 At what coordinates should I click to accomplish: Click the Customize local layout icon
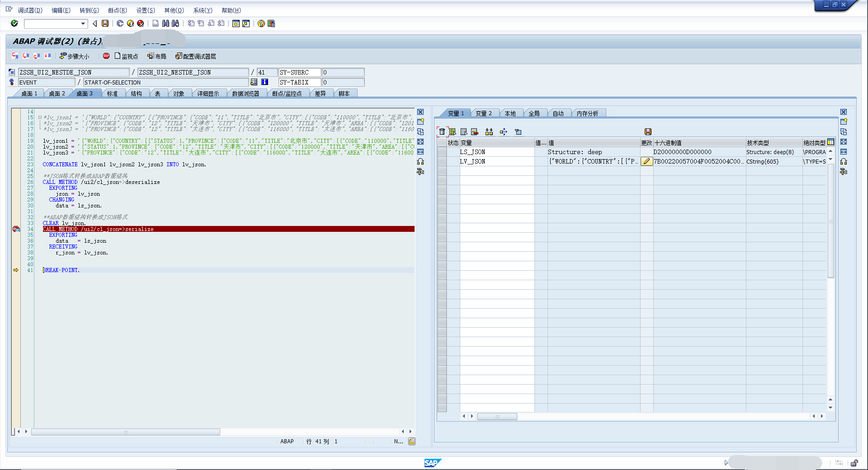click(271, 23)
